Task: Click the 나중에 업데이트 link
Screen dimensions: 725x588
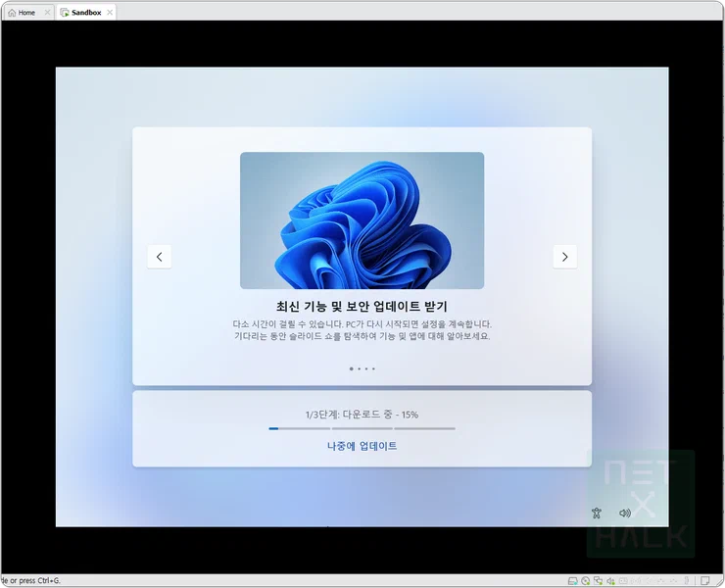Action: click(362, 446)
